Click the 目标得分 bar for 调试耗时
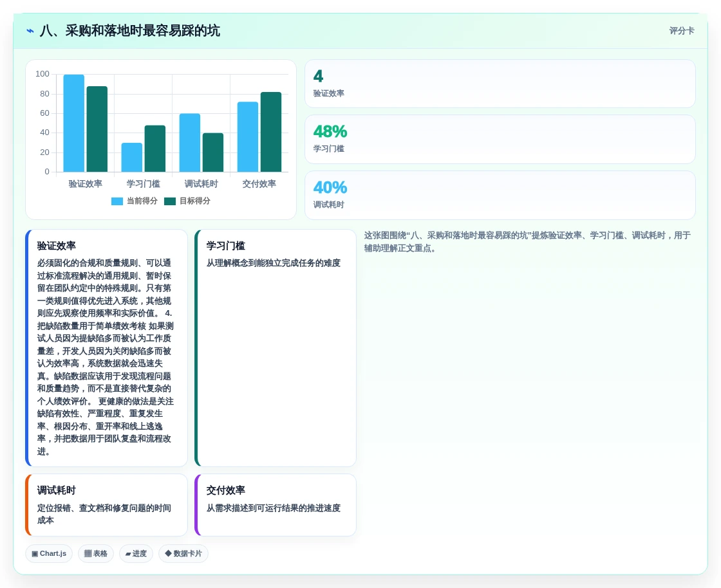The height and width of the screenshot is (588, 721). coord(213,152)
